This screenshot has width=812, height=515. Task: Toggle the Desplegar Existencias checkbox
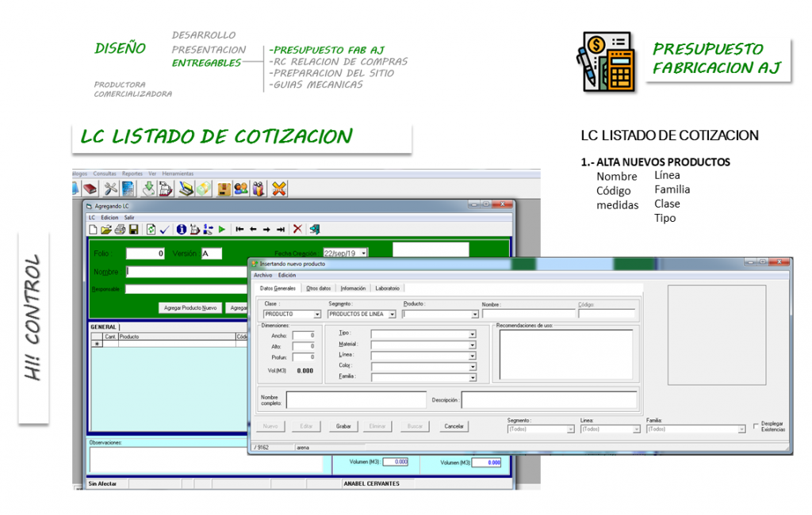click(755, 425)
